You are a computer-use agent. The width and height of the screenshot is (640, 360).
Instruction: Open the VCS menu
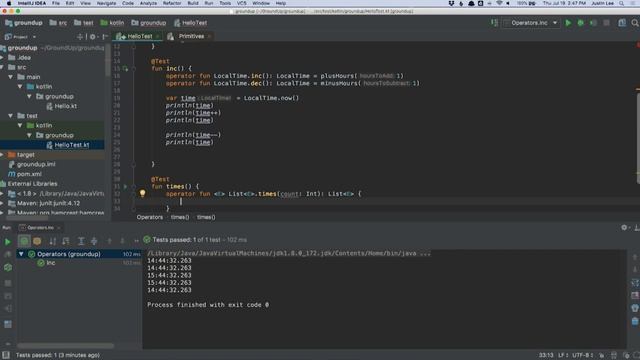tap(242, 3)
